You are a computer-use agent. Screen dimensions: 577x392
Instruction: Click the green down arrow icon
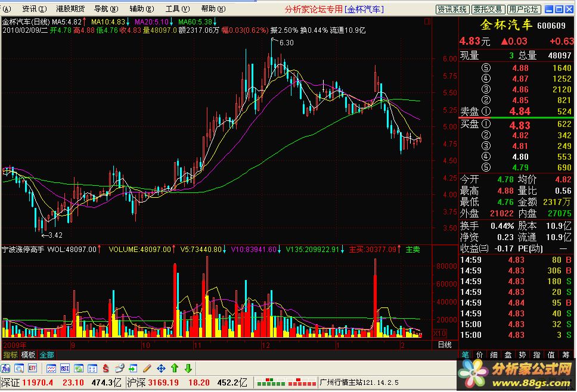(x=188, y=368)
